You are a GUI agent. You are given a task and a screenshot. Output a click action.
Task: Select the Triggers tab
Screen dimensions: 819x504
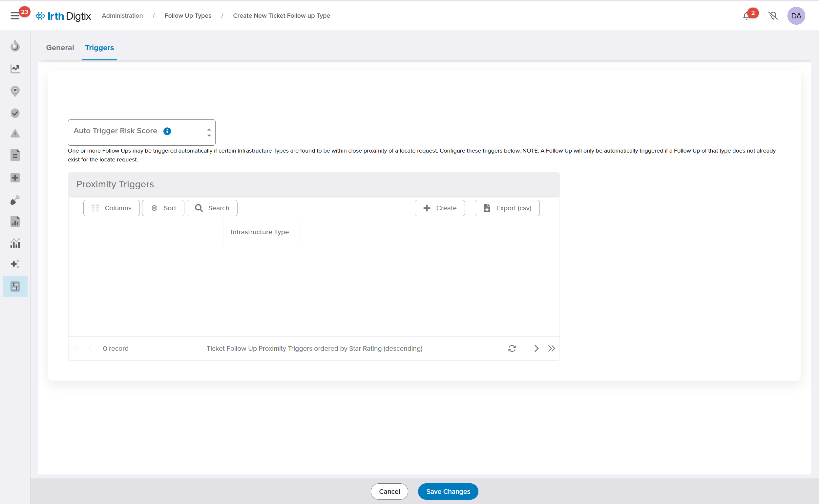(x=99, y=48)
